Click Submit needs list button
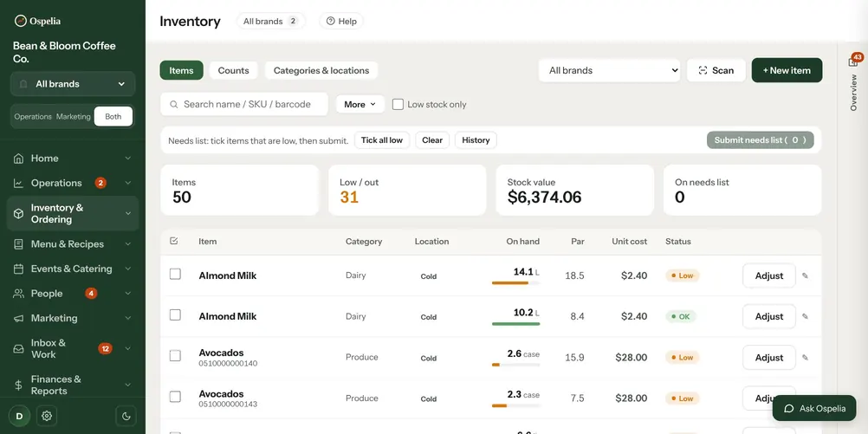The image size is (868, 434). [x=760, y=140]
